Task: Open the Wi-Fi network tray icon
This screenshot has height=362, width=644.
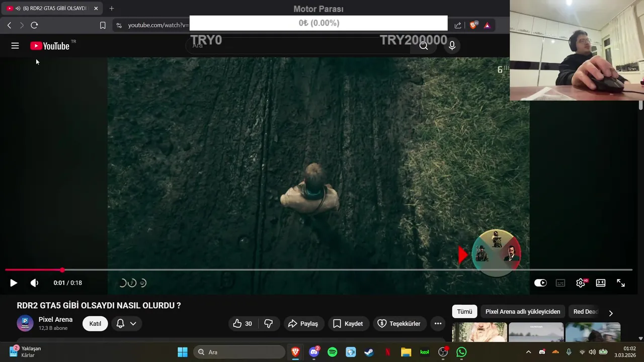Action: click(x=582, y=352)
